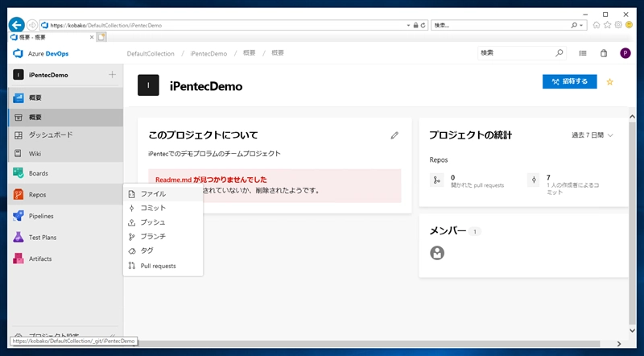Open the DefaultCollection breadcrumb link
This screenshot has width=644, height=356.
tap(151, 53)
